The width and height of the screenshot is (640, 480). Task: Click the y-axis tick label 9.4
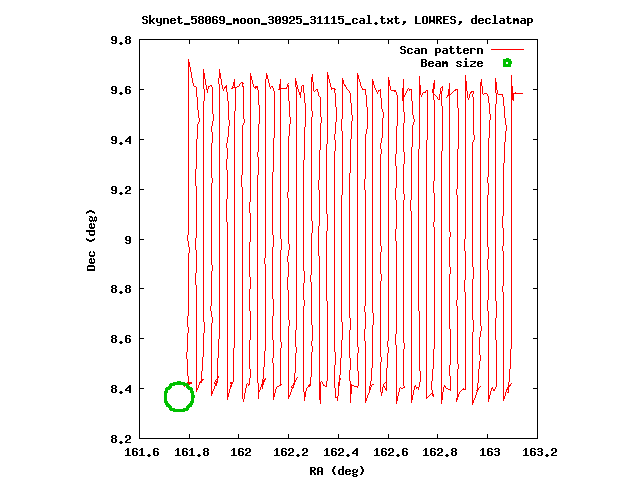(121, 140)
